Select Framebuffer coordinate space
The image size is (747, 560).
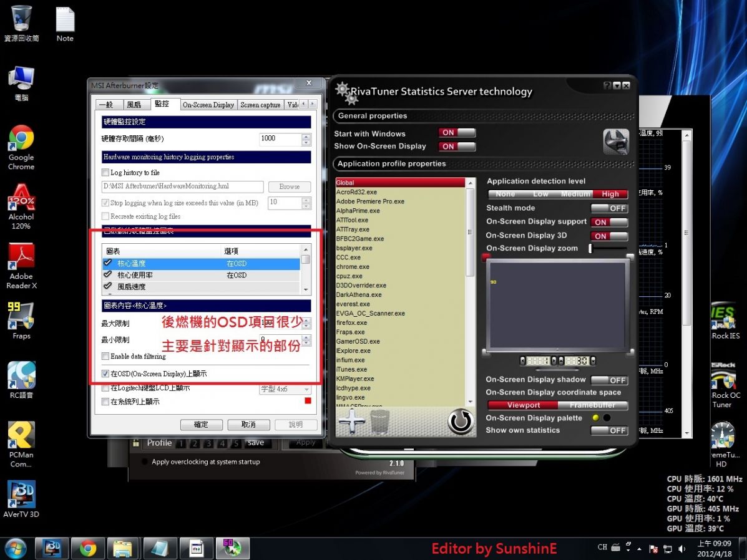pyautogui.click(x=593, y=405)
